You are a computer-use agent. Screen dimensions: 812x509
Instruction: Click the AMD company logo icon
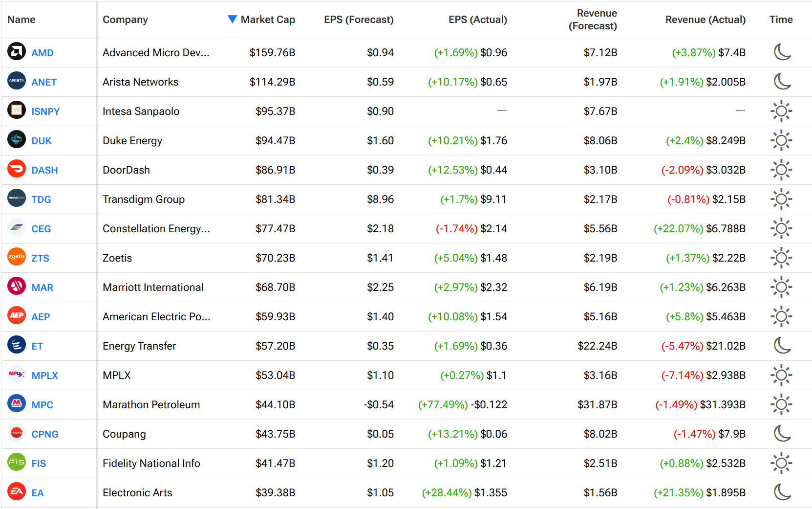coord(17,51)
